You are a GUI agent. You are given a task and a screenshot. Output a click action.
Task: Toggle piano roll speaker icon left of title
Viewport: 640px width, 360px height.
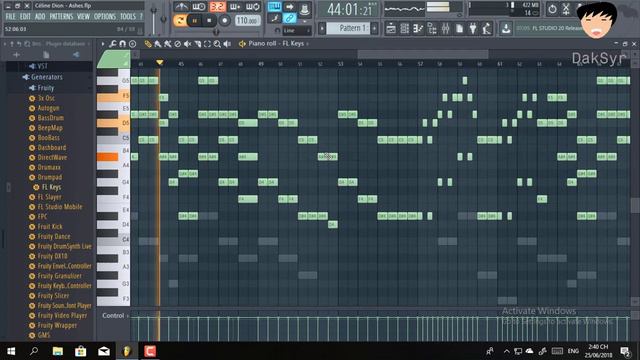242,44
